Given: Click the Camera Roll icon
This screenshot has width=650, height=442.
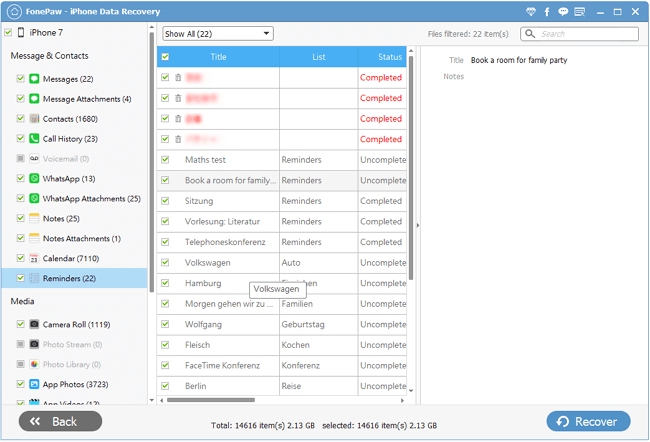Looking at the screenshot, I should 34,324.
